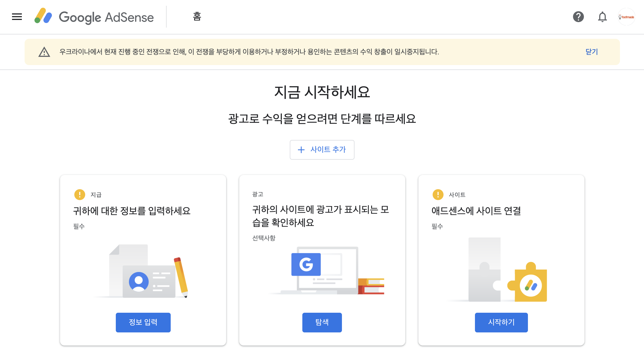Click the 정보 입력 button
The image size is (644, 351).
coord(143,322)
